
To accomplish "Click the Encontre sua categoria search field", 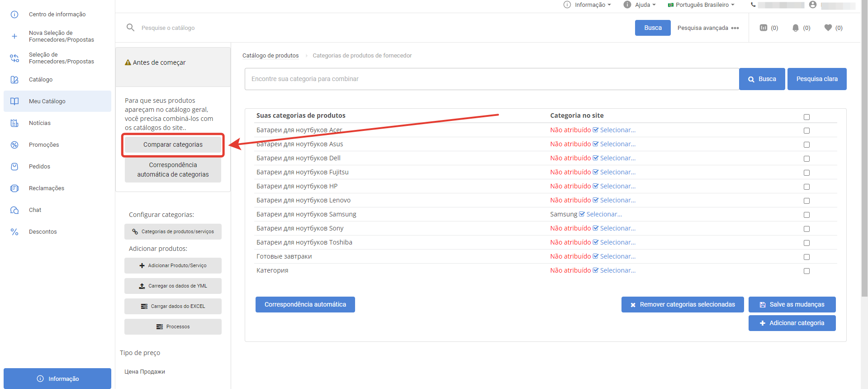I will pos(491,79).
